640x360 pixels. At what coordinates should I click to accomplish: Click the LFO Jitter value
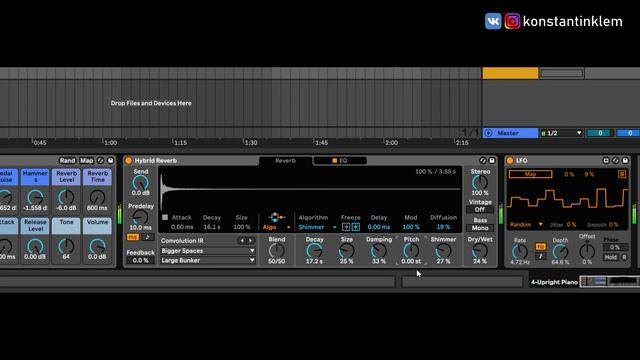pos(571,225)
